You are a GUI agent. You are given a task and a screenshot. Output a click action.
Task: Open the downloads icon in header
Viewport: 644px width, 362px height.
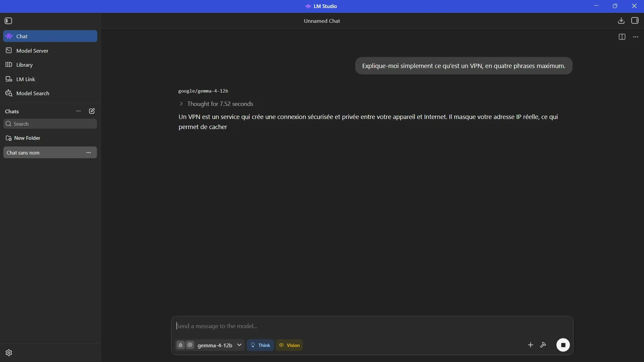[621, 21]
